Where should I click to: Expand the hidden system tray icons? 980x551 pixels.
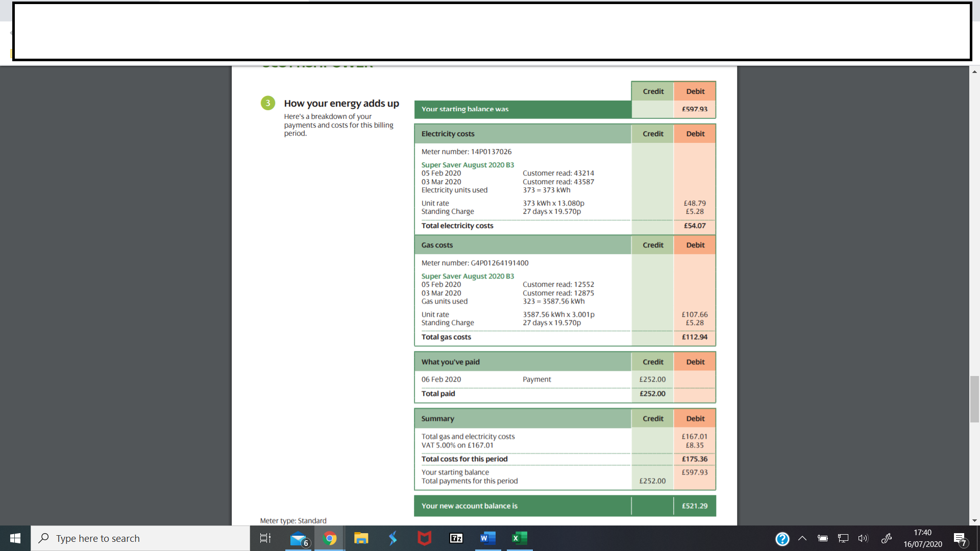[802, 538]
